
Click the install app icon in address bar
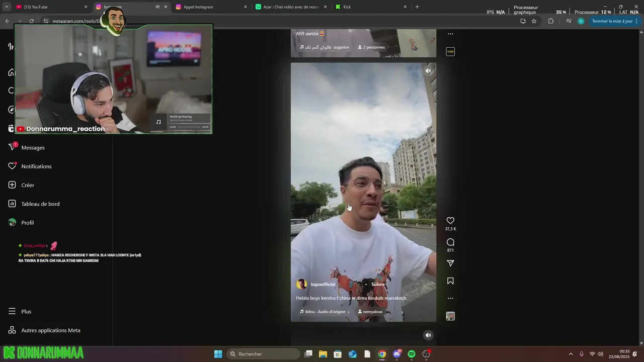pos(523,21)
